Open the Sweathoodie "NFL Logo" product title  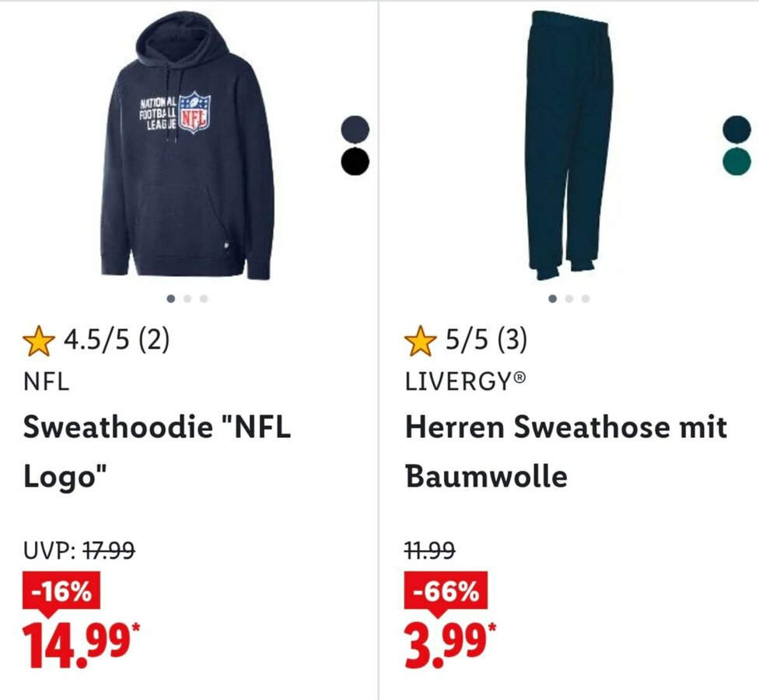[156, 451]
